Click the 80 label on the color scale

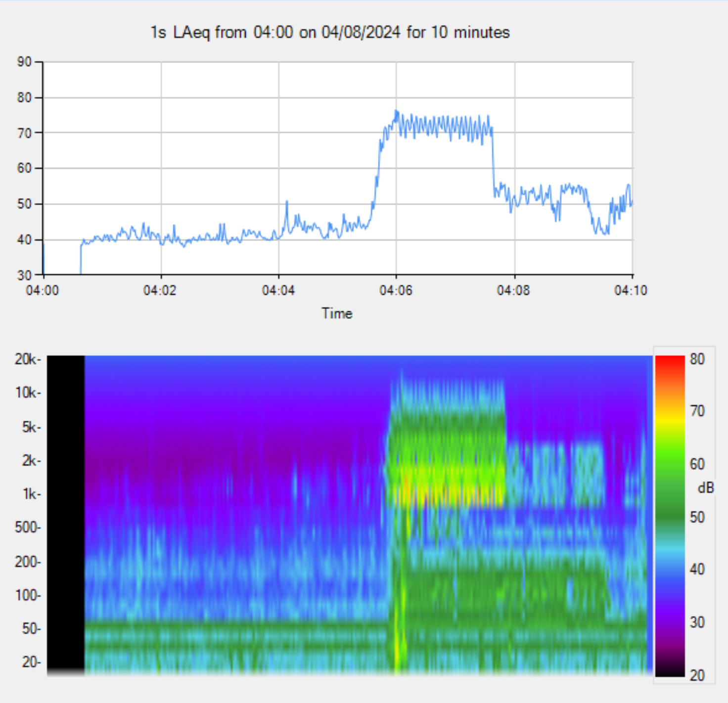pos(697,359)
